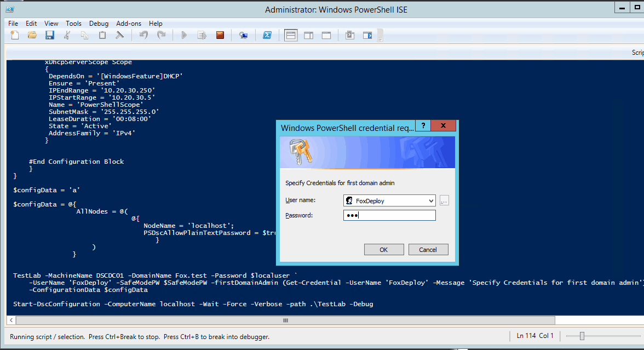The image size is (644, 350).
Task: Undo the last edit
Action: click(x=143, y=35)
